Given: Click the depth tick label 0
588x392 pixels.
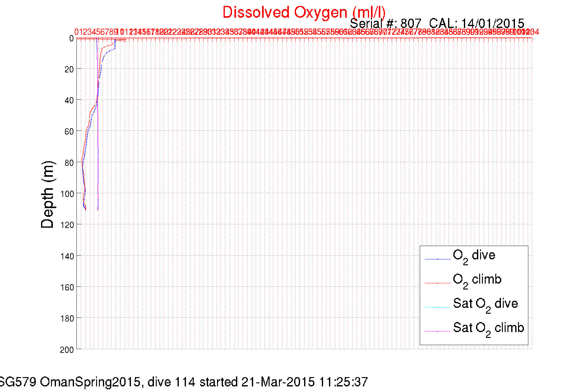Looking at the screenshot, I should [72, 39].
